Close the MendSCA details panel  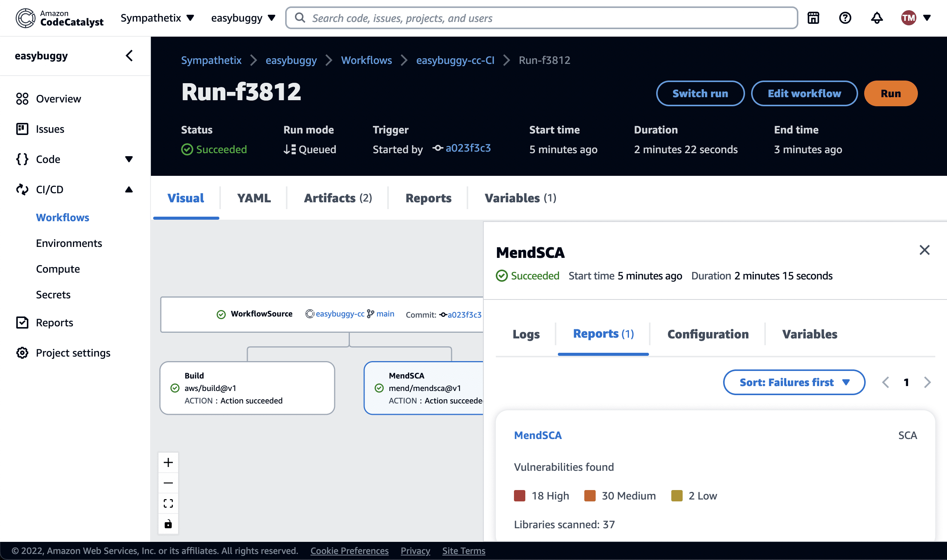(924, 250)
